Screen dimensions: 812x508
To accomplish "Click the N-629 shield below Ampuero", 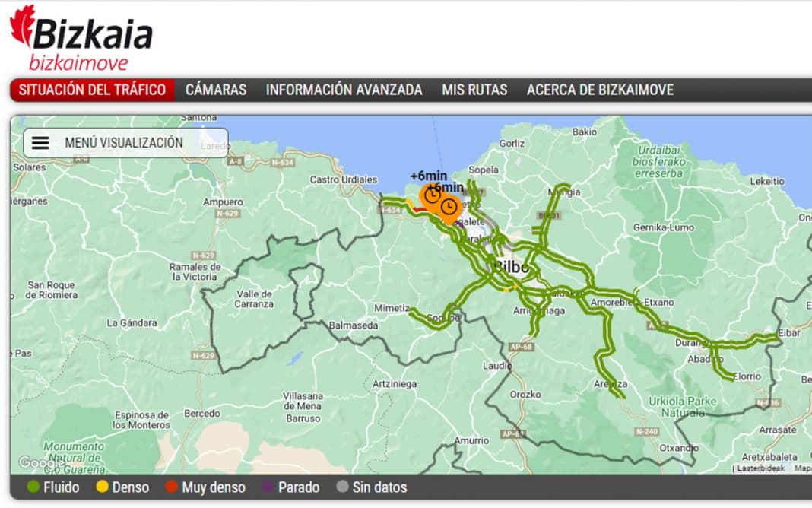I will pyautogui.click(x=227, y=214).
